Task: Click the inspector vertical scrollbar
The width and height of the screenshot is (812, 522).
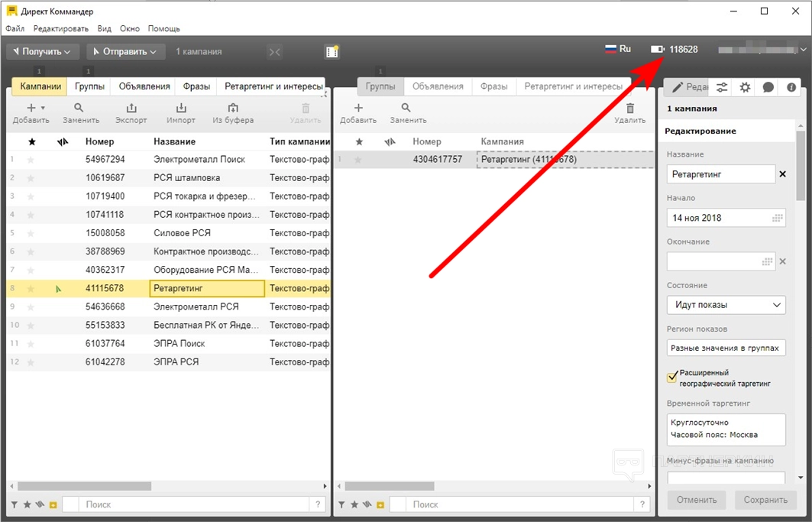Action: (x=801, y=166)
